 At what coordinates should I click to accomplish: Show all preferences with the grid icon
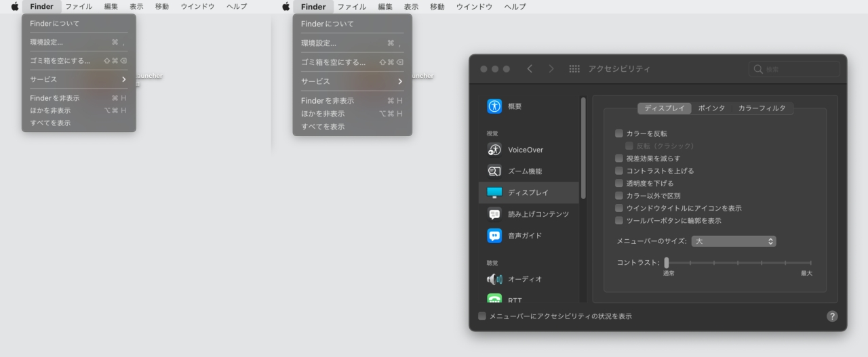coord(574,69)
